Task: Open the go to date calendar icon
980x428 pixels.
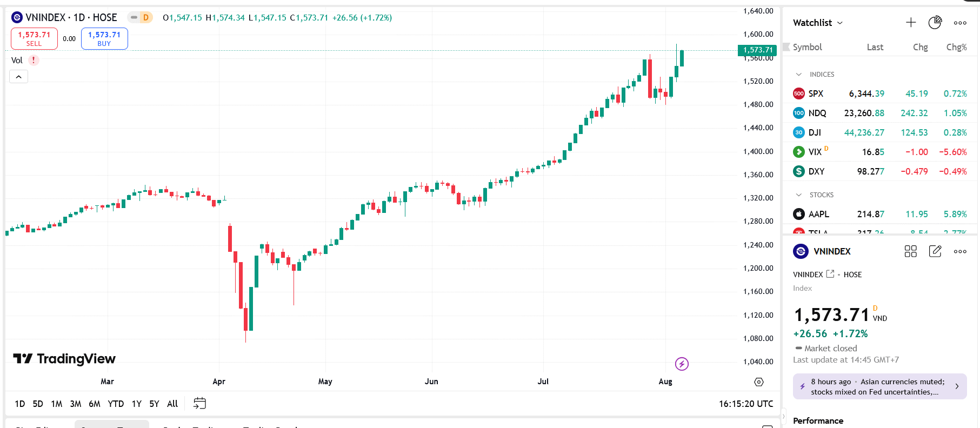Action: pyautogui.click(x=199, y=404)
